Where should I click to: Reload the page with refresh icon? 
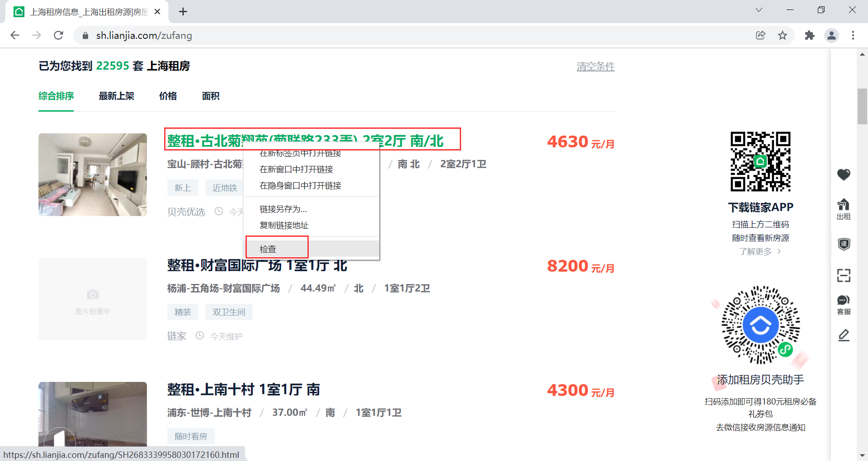[x=58, y=35]
